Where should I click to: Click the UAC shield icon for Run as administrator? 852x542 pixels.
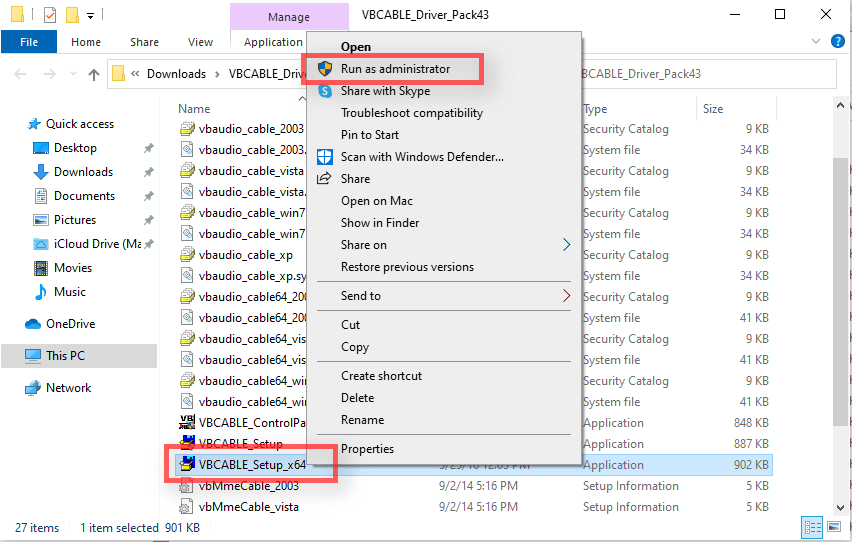[325, 69]
